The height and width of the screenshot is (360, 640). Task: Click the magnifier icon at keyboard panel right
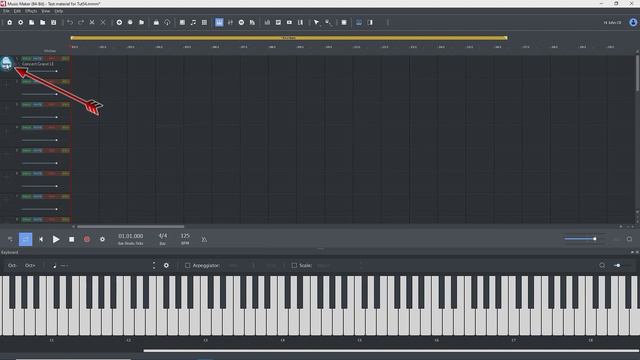(602, 265)
